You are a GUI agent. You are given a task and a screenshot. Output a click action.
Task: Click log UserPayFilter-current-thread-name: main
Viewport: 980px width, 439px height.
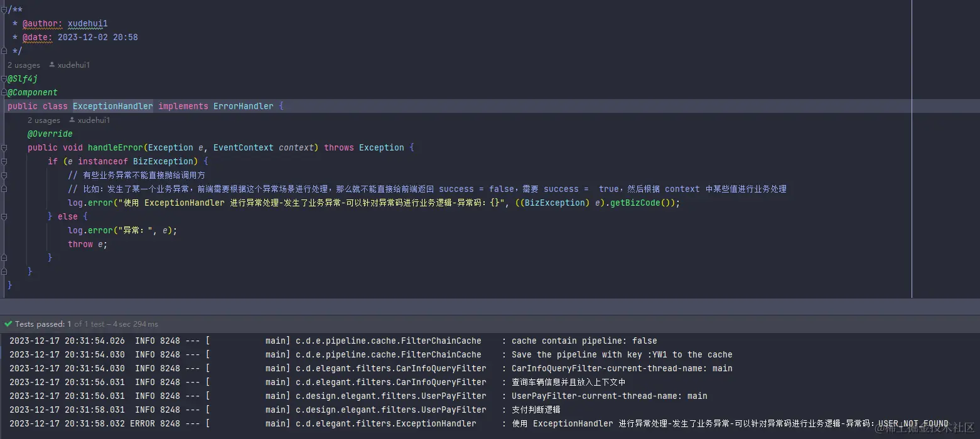pyautogui.click(x=610, y=396)
